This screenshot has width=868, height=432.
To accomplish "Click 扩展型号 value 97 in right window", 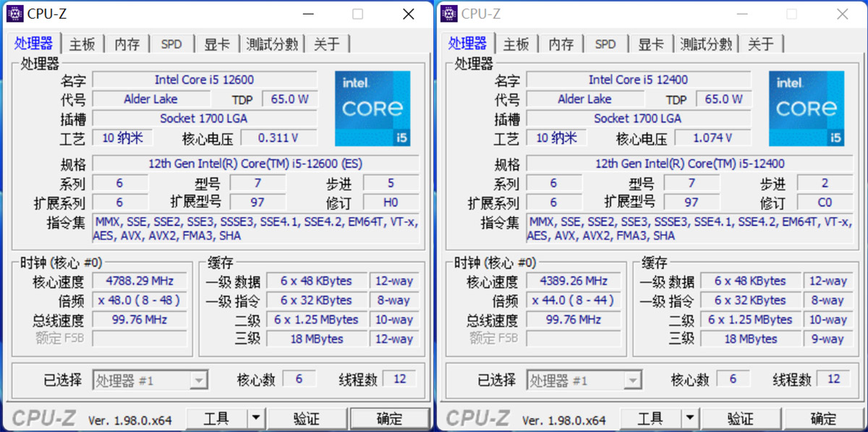I will tap(692, 203).
